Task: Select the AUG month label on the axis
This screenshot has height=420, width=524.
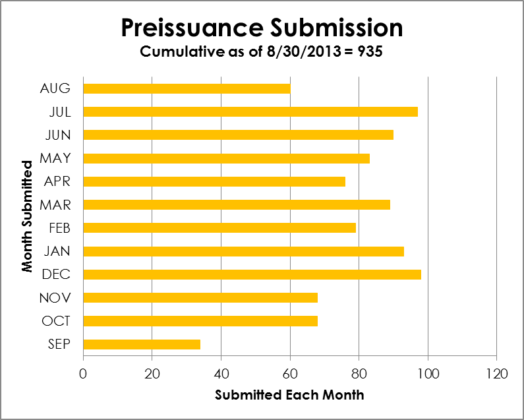Action: 58,88
